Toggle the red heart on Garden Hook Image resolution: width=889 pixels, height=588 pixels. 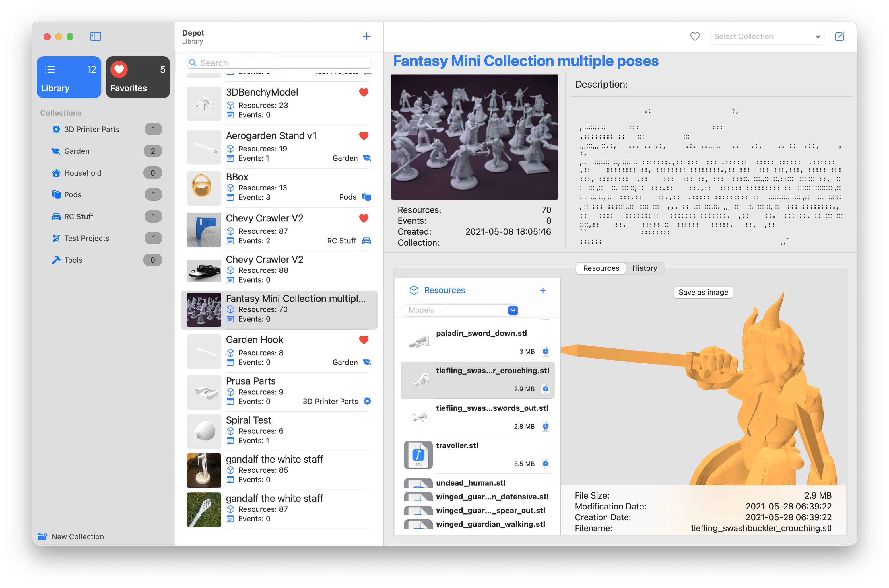tap(364, 340)
